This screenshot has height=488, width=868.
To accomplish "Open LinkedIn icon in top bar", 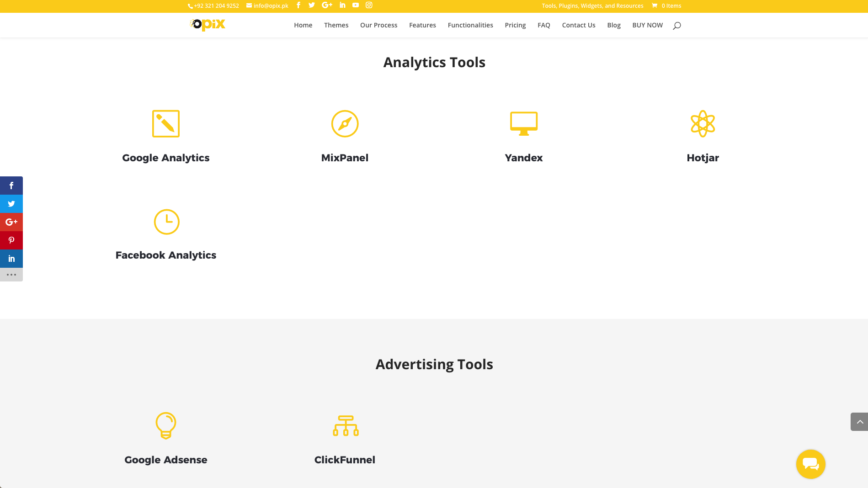I will tap(342, 5).
